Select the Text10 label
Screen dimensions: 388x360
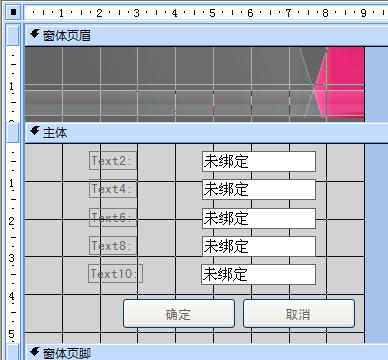coord(115,274)
